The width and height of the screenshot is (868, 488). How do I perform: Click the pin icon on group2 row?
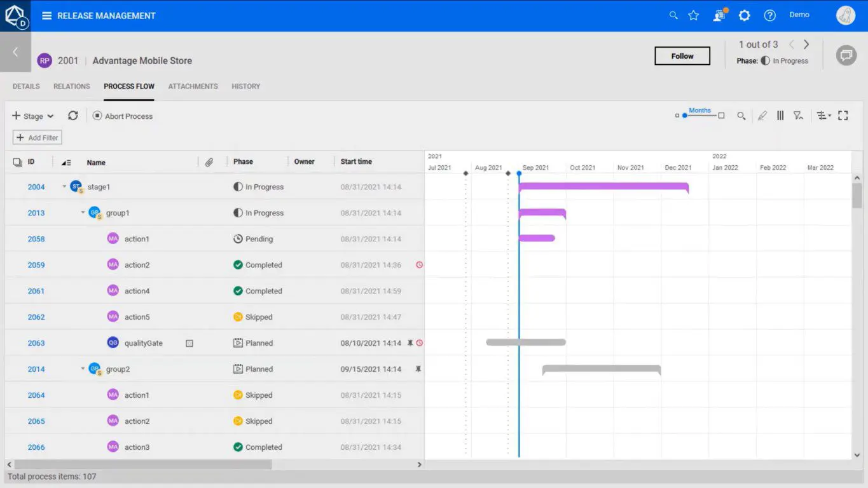coord(418,369)
